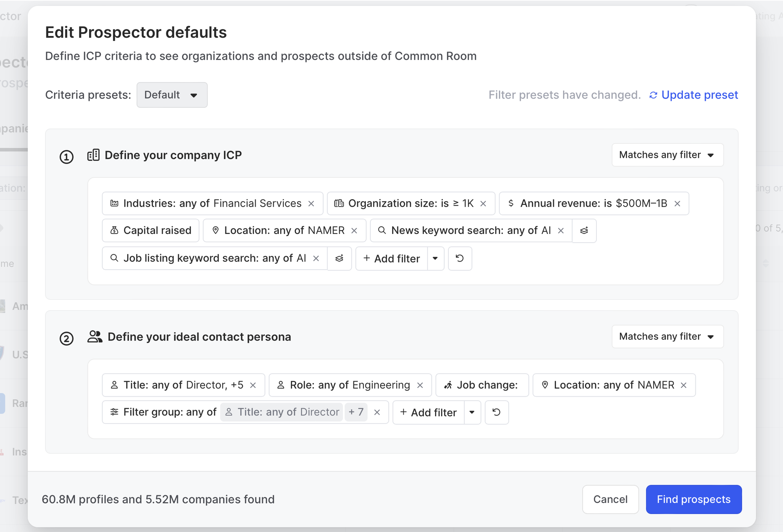
Task: Reset company ICP filters with the undo icon
Action: 460,259
